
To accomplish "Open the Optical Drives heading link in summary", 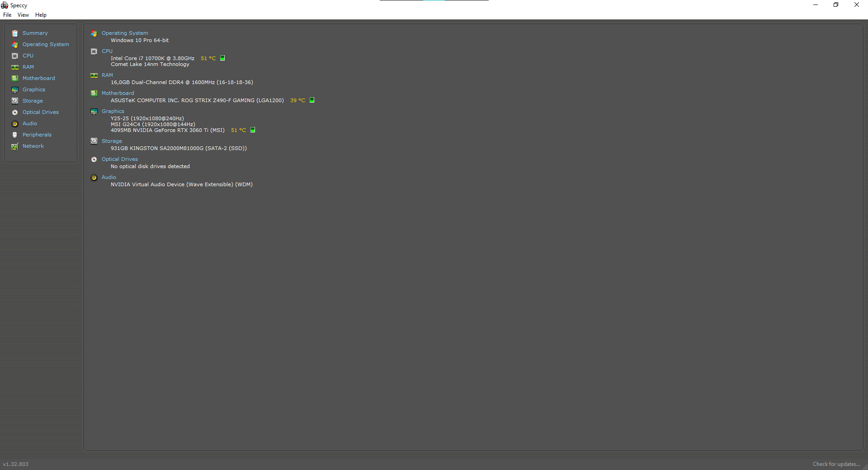I will point(119,159).
